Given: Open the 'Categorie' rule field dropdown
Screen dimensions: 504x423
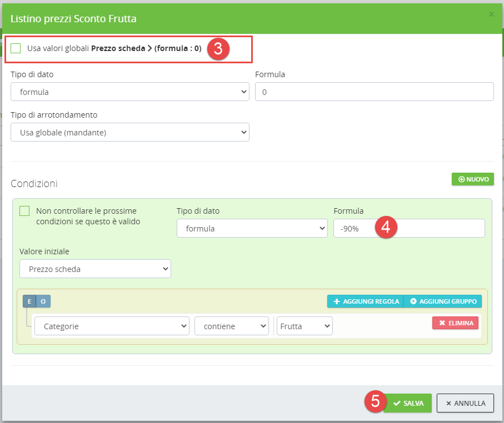Looking at the screenshot, I should click(111, 326).
